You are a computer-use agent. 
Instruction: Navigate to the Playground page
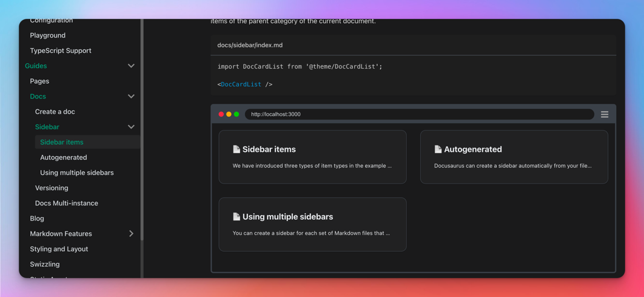48,35
